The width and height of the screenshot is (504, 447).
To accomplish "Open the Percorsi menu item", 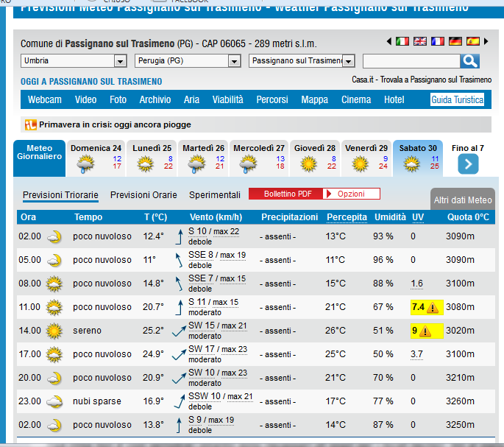I will (x=272, y=99).
